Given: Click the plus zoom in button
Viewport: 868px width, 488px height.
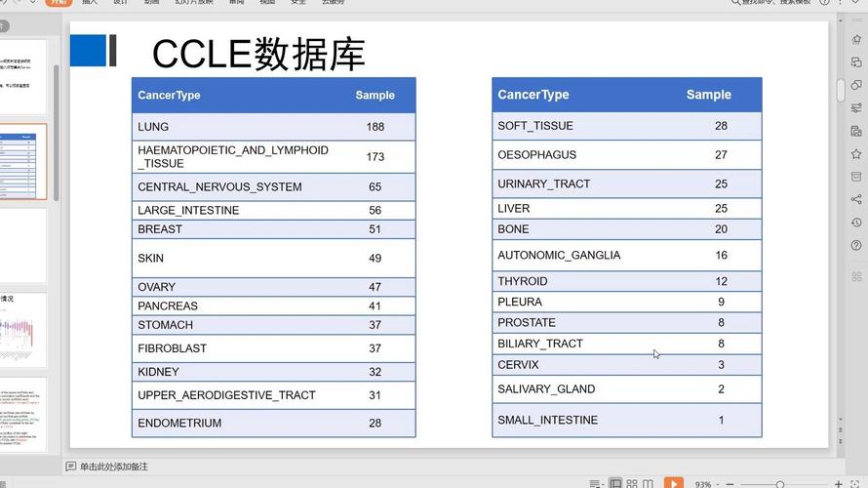Looking at the screenshot, I should click(838, 484).
